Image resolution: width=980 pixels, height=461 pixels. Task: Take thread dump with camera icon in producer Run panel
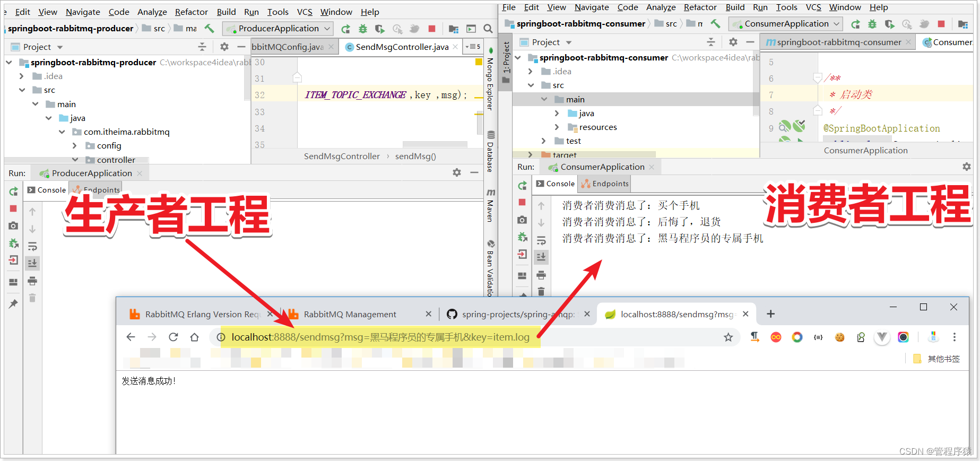[x=14, y=226]
